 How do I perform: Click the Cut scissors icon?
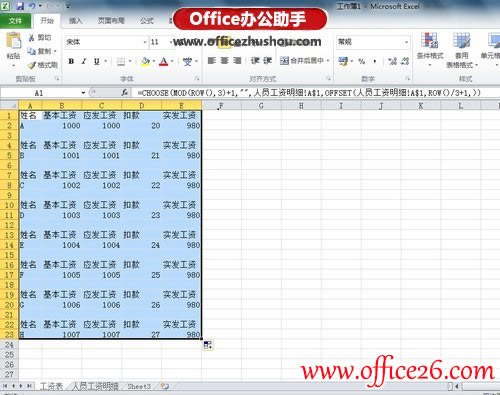31,38
